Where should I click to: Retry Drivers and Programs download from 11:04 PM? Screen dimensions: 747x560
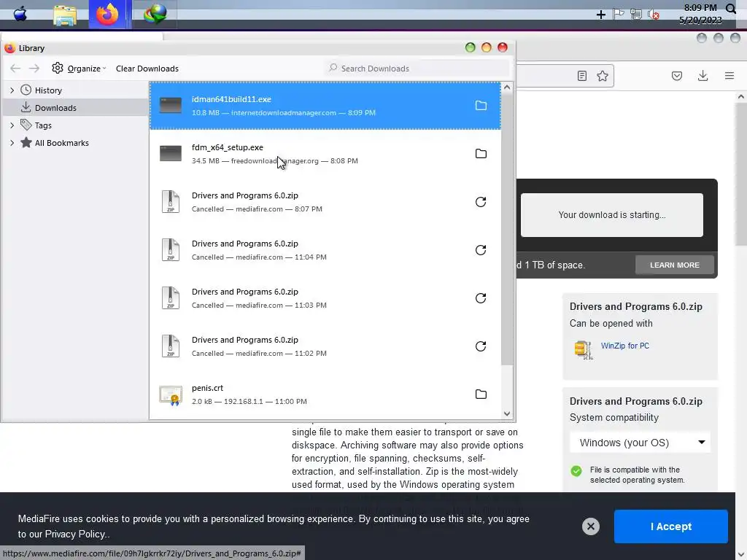click(x=481, y=250)
